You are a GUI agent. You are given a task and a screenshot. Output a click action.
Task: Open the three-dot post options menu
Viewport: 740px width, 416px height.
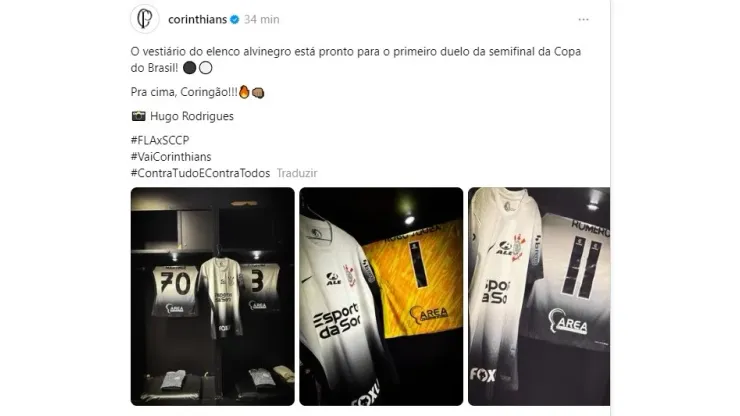coord(583,19)
